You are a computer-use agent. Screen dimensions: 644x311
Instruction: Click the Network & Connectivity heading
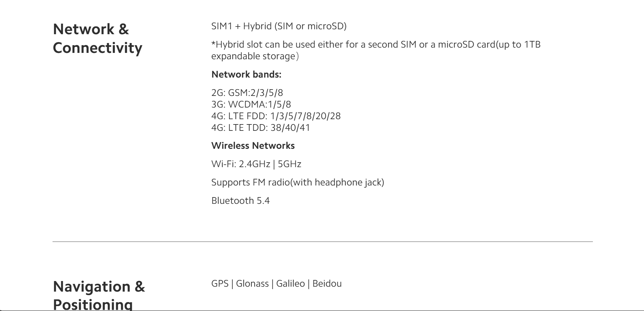click(97, 38)
